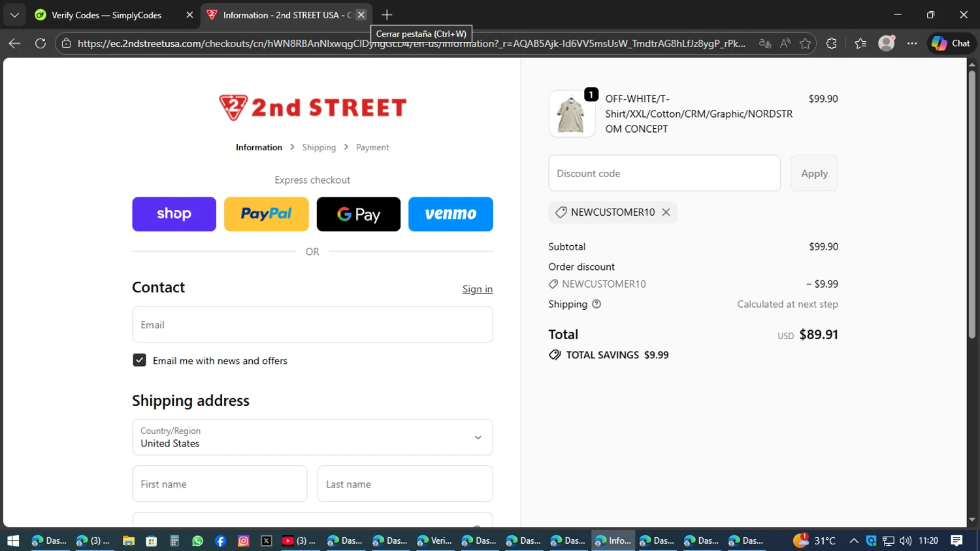Reload the checkout page
980x551 pixels.
[41, 43]
